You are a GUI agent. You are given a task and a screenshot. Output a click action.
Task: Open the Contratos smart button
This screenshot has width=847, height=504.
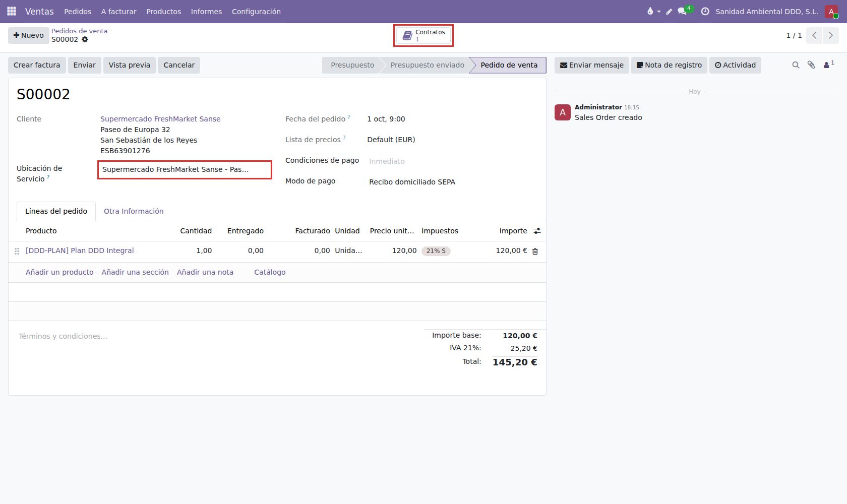pyautogui.click(x=423, y=35)
